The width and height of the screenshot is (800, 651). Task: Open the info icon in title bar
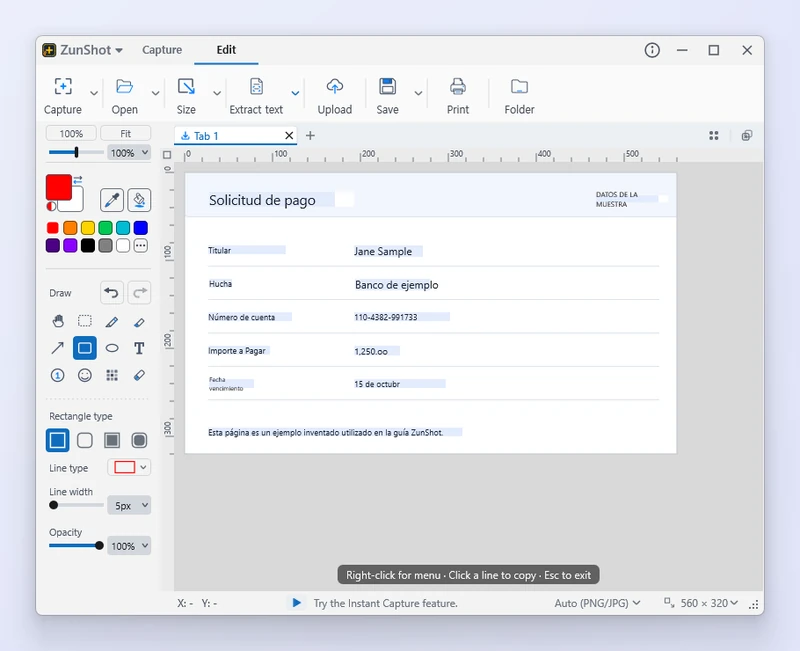coord(652,50)
